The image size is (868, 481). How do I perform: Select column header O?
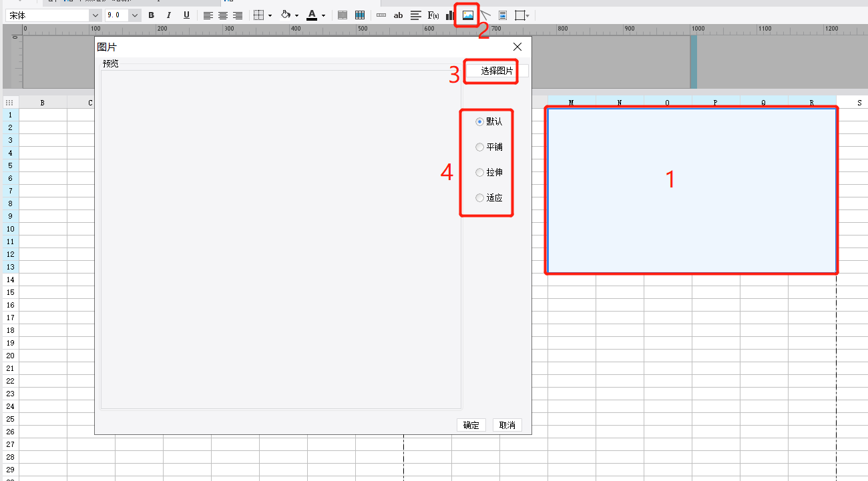point(668,103)
